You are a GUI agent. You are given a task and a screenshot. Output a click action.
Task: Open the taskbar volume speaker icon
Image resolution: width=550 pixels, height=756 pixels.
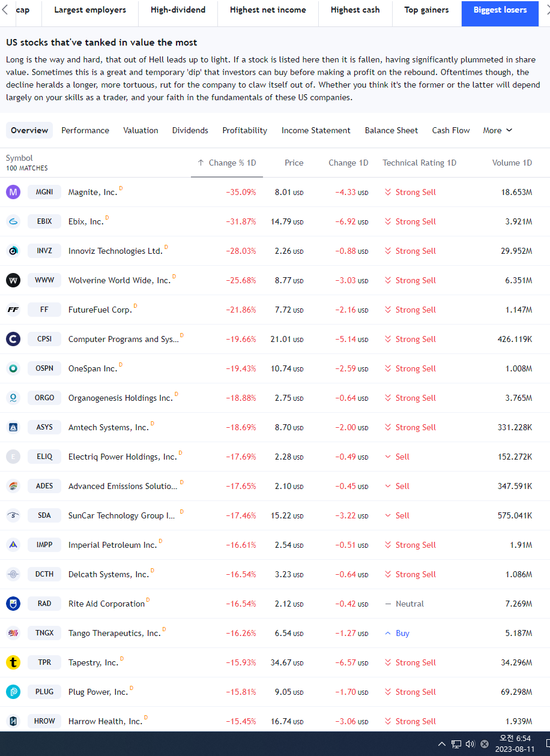point(470,744)
